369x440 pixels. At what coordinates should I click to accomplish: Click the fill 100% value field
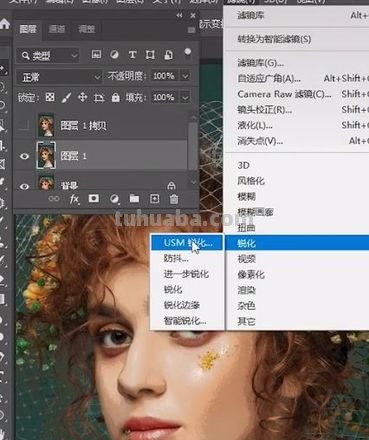tap(165, 98)
